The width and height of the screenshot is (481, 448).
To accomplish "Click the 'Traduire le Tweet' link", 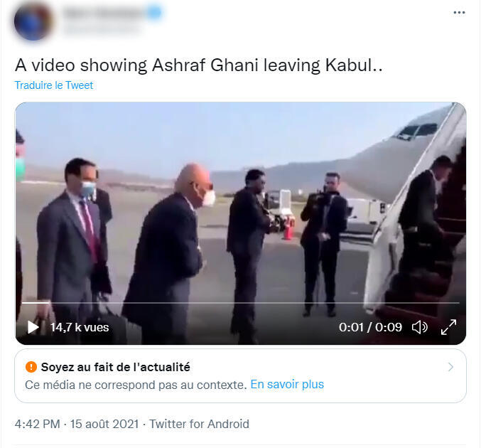I will point(54,85).
